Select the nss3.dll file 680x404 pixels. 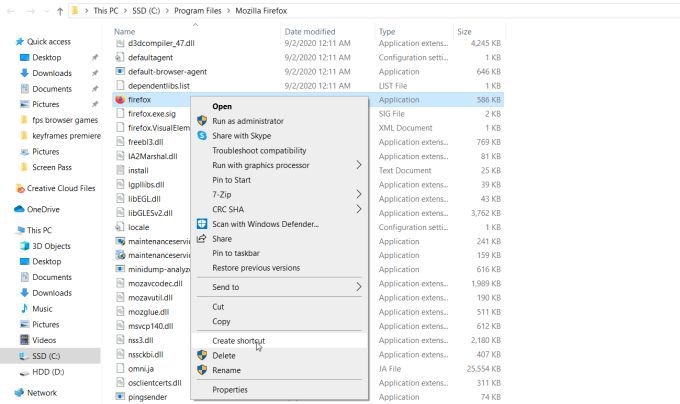[x=141, y=340]
